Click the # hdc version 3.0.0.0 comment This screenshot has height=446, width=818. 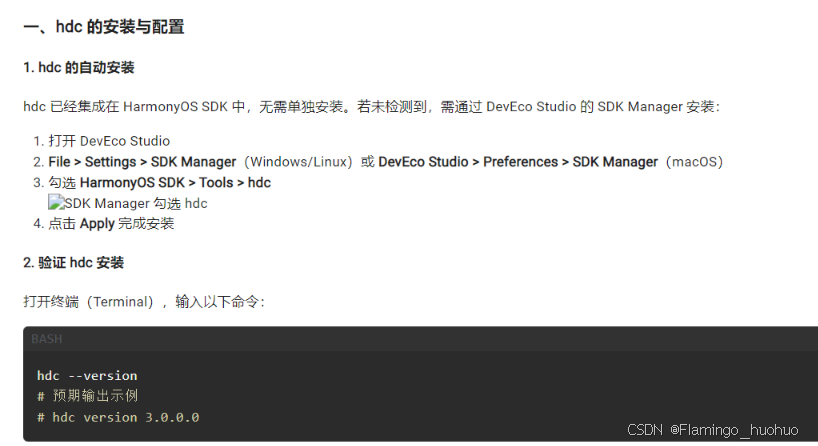point(118,417)
